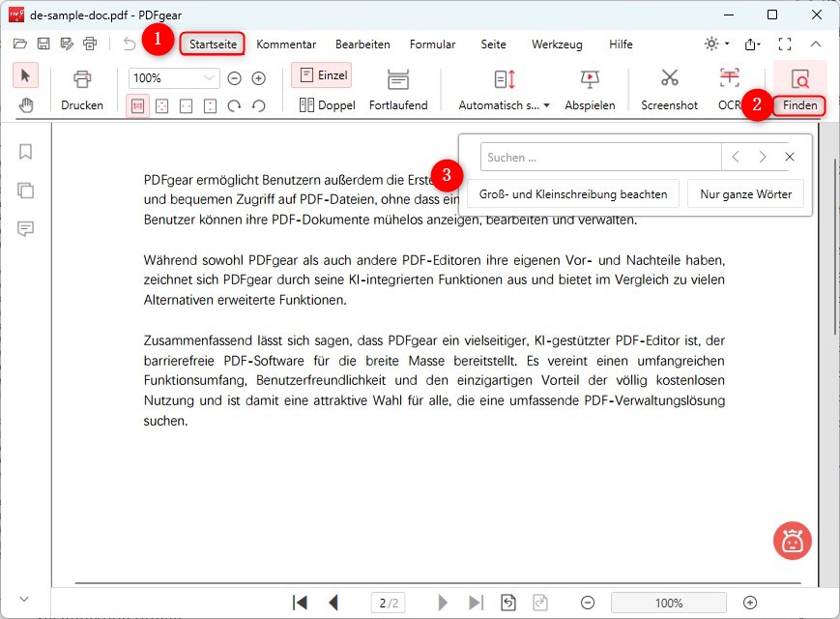This screenshot has width=840, height=619.
Task: Click the small printer icon in the quick-access bar
Action: click(x=90, y=44)
